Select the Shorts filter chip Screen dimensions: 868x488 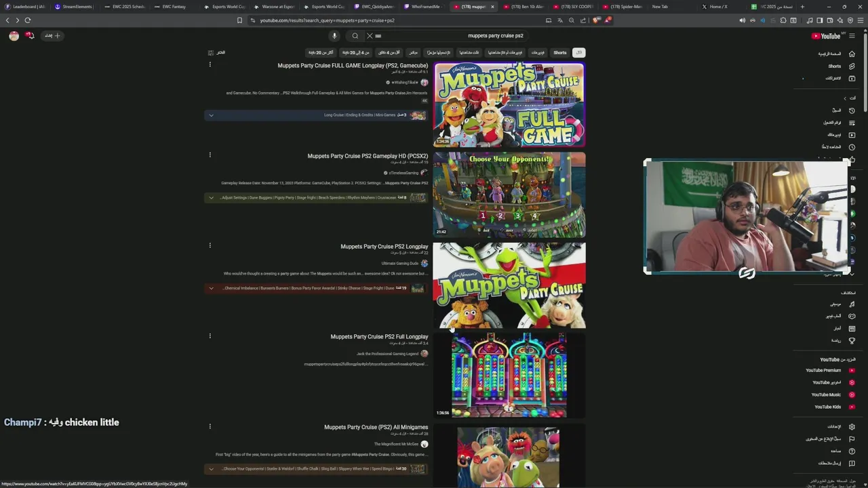click(x=559, y=52)
